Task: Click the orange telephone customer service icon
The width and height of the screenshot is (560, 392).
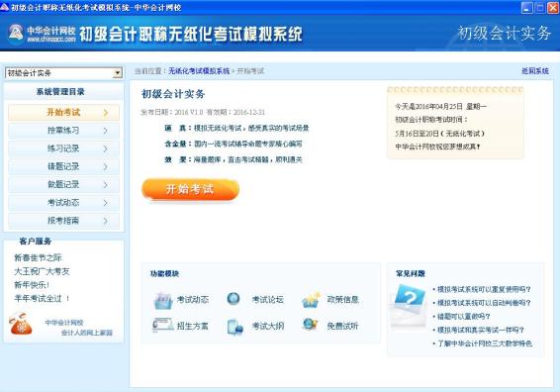Action: coord(21,324)
